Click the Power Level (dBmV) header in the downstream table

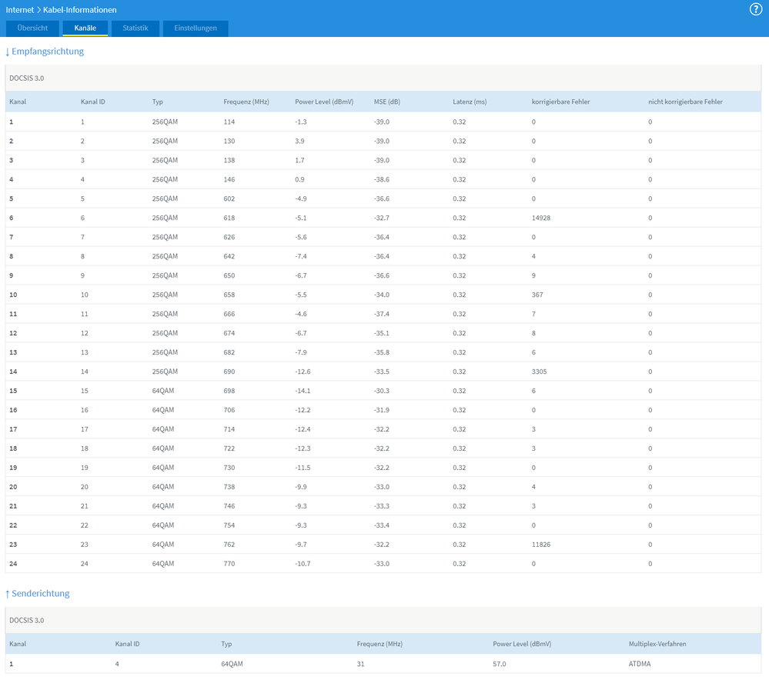(323, 102)
